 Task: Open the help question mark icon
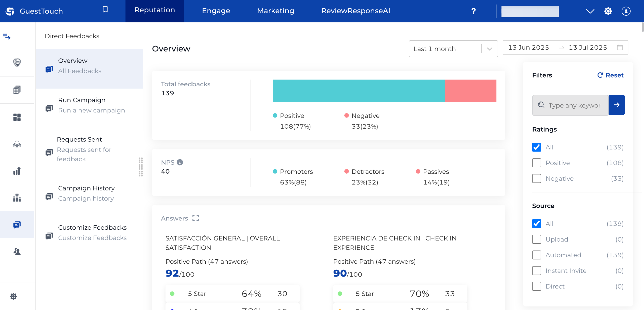(x=473, y=11)
